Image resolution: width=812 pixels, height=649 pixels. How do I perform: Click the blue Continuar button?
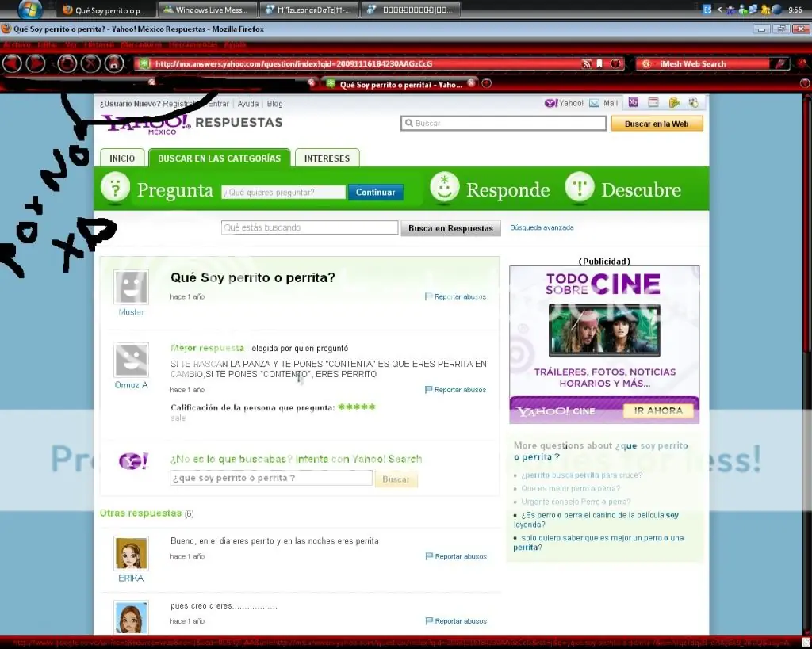(375, 192)
